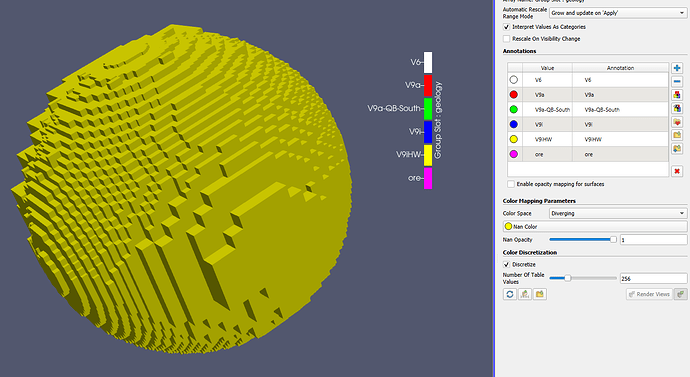Image resolution: width=690 pixels, height=377 pixels.
Task: Click the red X delete-all annotations icon
Action: [x=677, y=171]
